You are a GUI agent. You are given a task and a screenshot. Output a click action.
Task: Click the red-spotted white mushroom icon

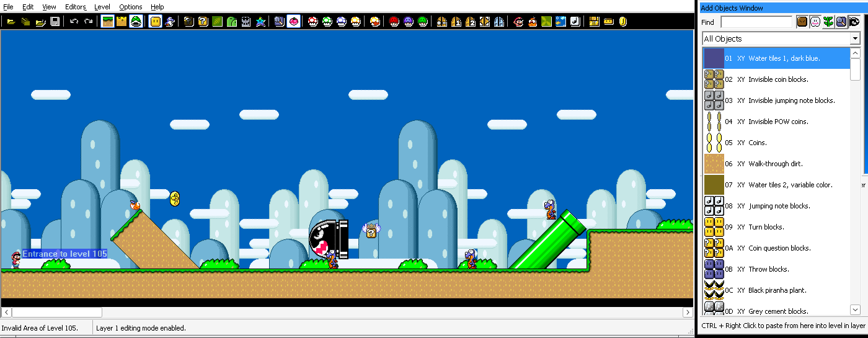(313, 22)
